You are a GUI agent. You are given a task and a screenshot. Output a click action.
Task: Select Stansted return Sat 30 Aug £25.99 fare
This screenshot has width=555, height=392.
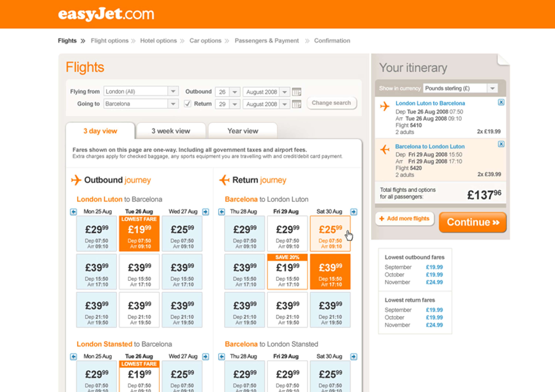click(x=330, y=376)
